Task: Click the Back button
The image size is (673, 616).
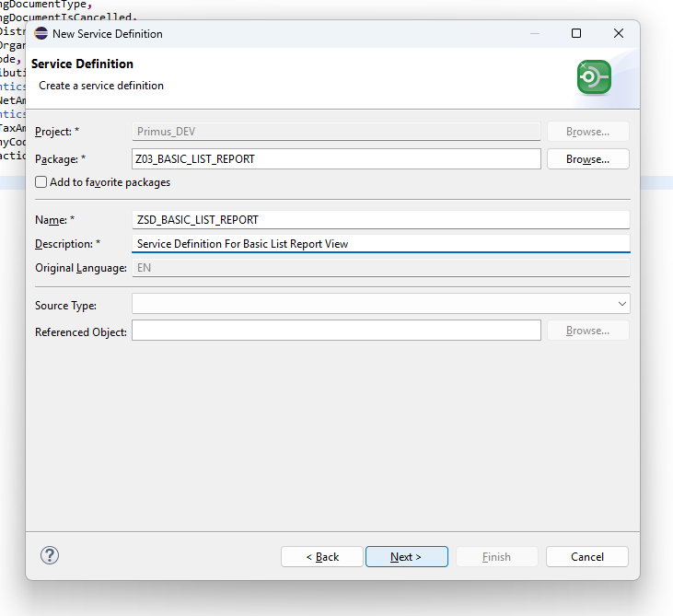Action: click(322, 557)
